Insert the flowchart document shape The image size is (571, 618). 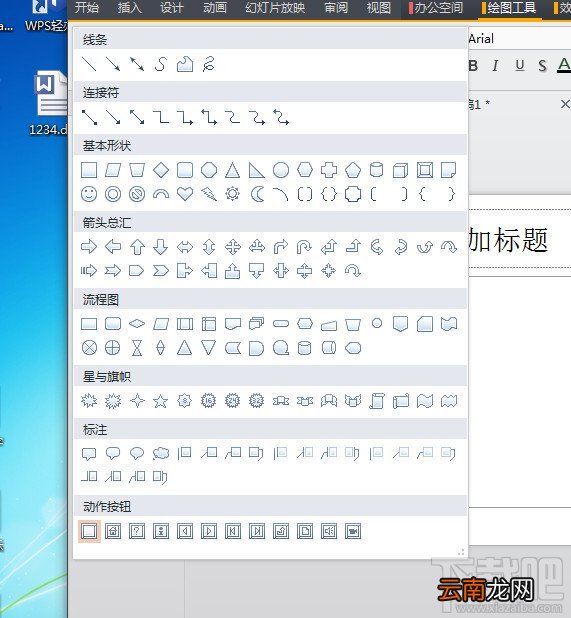(x=233, y=324)
